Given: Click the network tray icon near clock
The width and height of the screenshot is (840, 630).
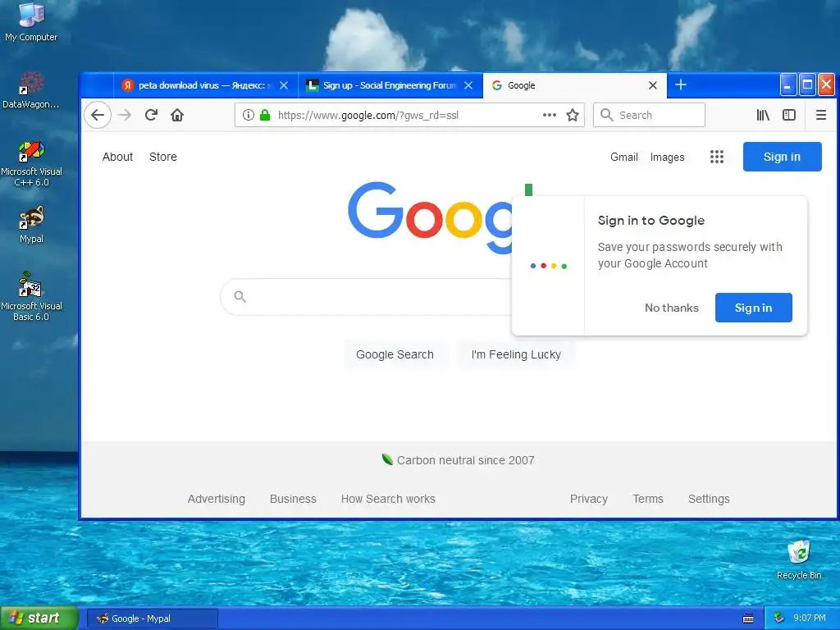Looking at the screenshot, I should pyautogui.click(x=779, y=619).
